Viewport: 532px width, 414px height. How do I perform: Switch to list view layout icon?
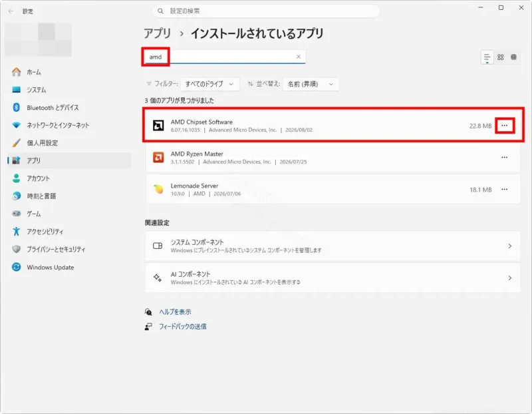point(487,57)
